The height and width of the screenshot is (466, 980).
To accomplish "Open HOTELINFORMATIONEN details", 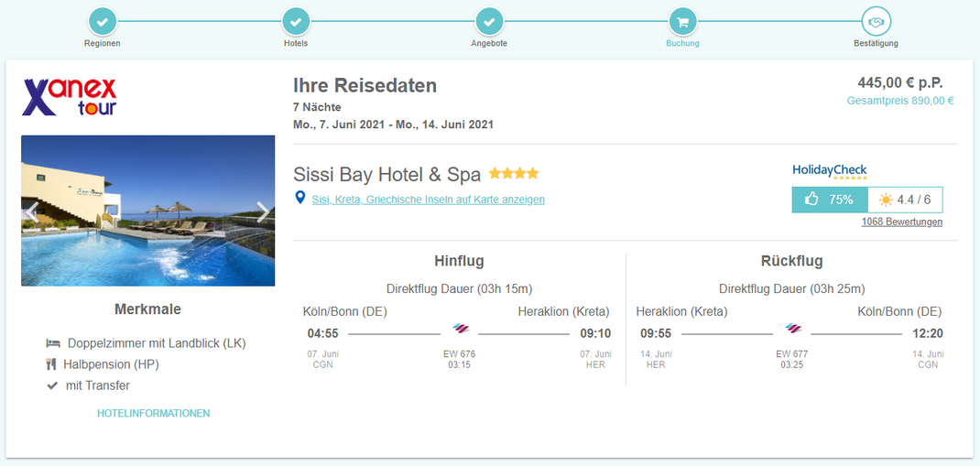I will click(x=153, y=413).
